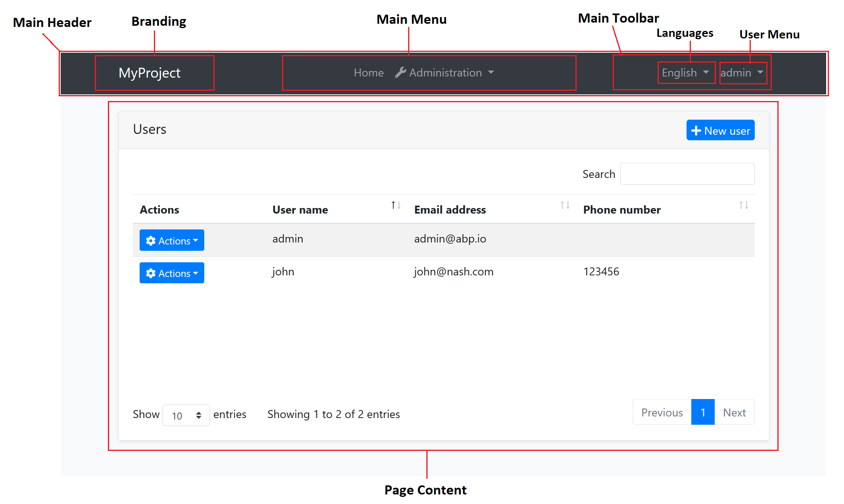Click the gear icon on john's Actions button
The image size is (844, 504).
coord(151,273)
